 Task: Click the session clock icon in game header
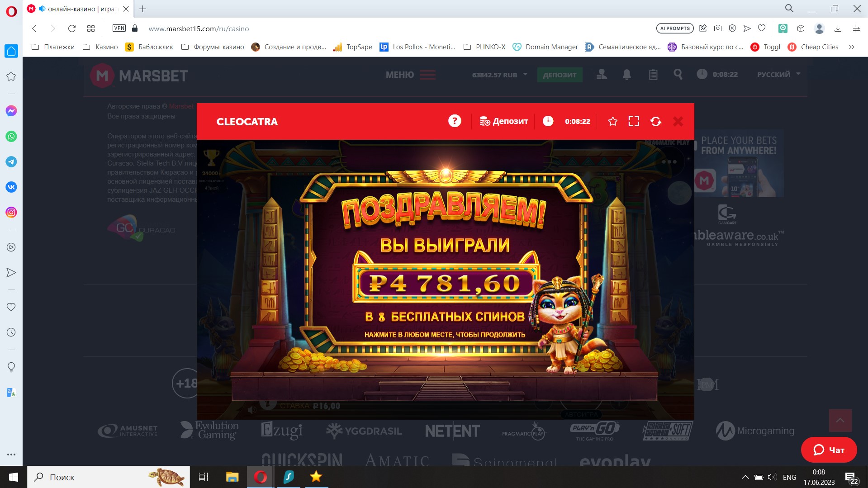[x=548, y=121]
